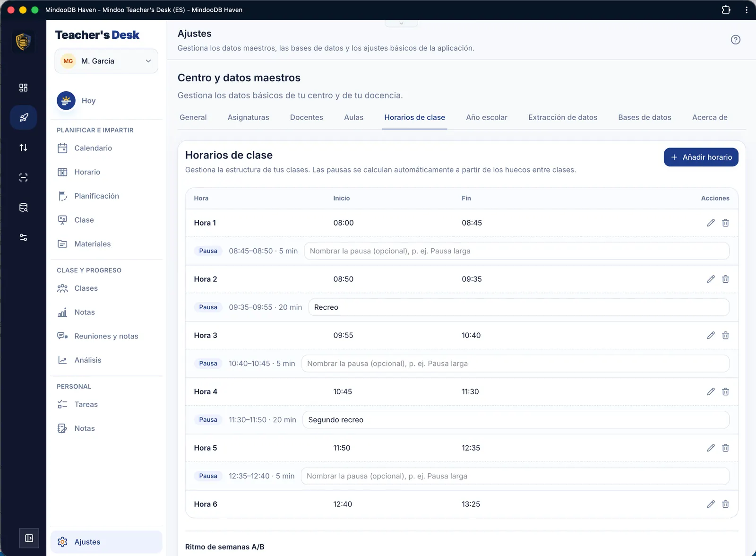Switch to the General tab

click(x=193, y=117)
